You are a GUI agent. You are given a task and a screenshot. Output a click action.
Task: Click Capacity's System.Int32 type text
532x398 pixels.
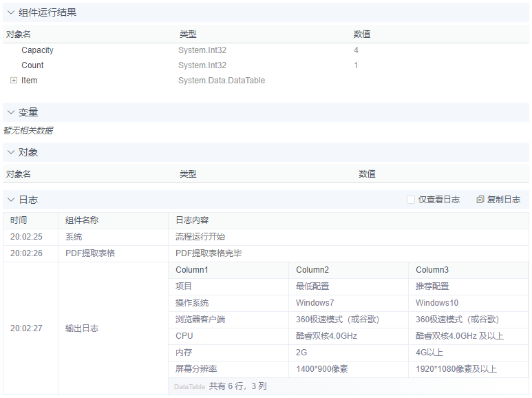(202, 50)
